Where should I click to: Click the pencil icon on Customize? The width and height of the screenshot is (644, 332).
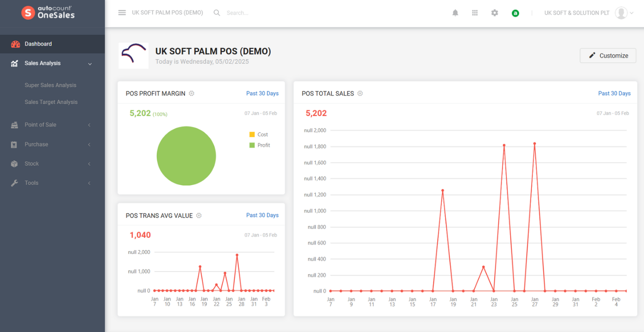coord(592,55)
